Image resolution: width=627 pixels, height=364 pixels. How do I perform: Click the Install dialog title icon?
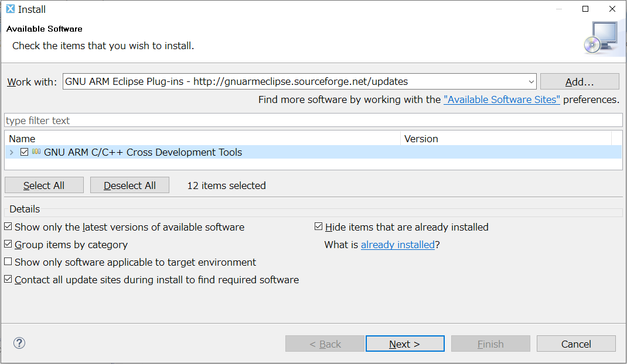pos(11,9)
